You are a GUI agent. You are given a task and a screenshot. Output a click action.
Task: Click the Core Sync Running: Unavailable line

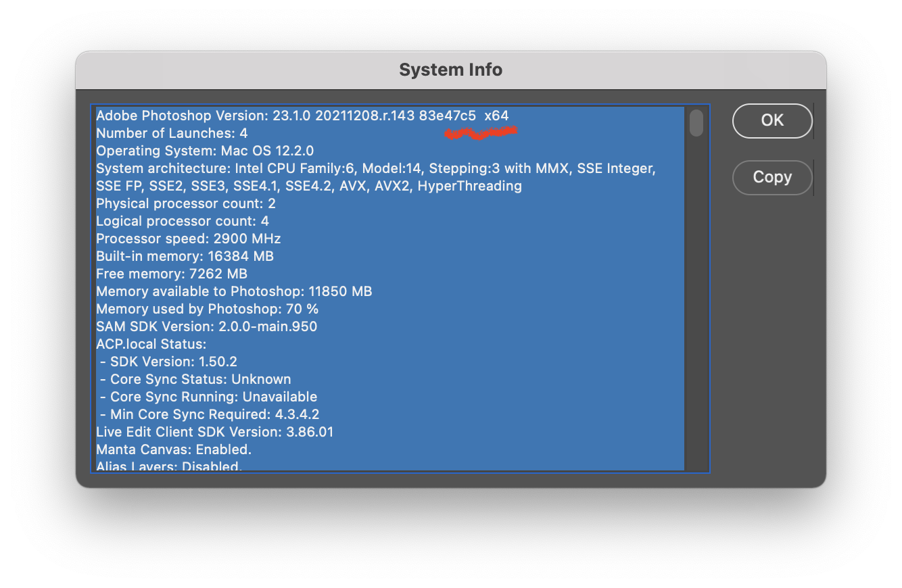click(208, 397)
